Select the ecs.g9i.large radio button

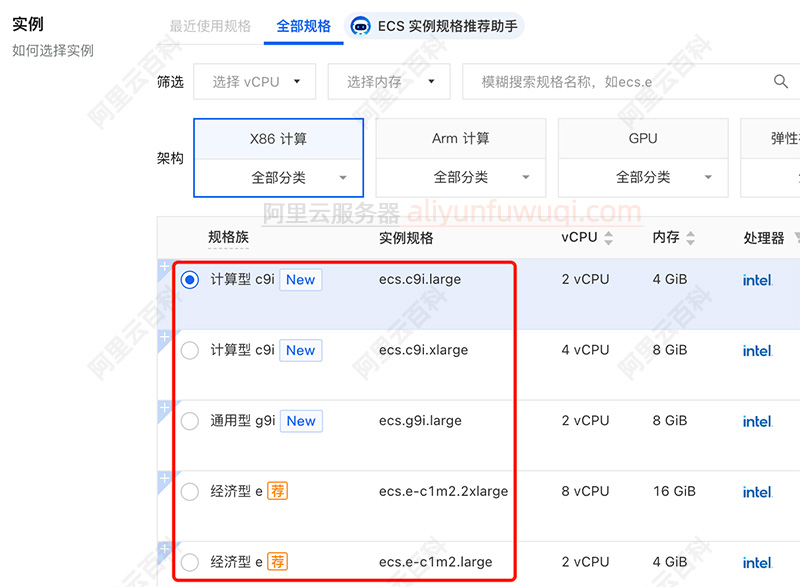[189, 421]
